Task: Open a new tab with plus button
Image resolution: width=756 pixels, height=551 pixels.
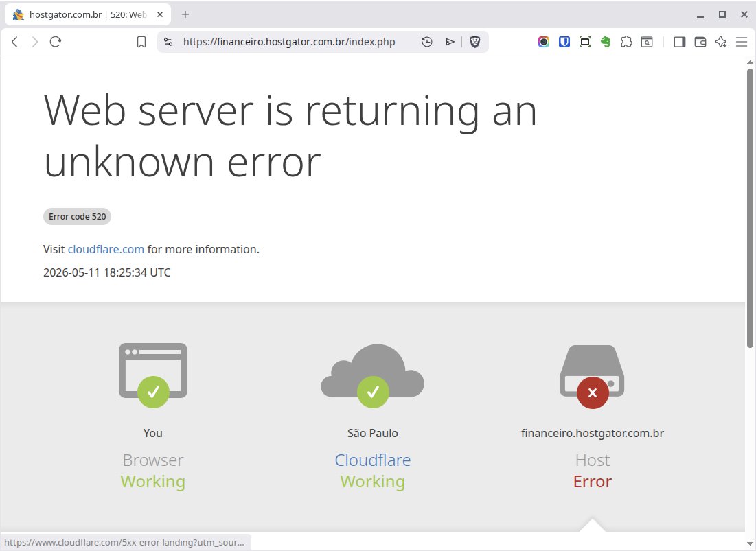Action: coord(185,14)
